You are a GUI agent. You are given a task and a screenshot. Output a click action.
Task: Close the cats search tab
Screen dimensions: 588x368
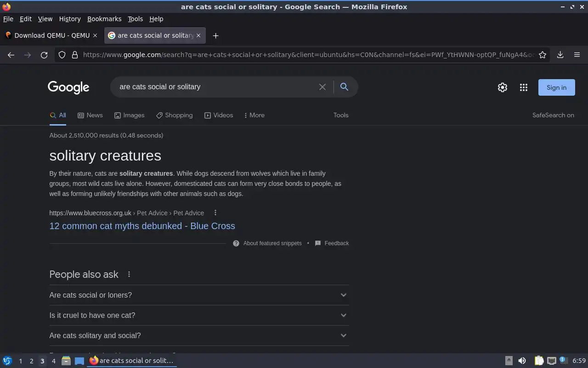(198, 35)
